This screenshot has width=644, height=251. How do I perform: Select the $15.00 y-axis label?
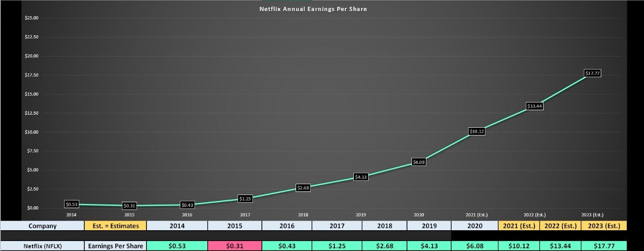click(x=32, y=94)
